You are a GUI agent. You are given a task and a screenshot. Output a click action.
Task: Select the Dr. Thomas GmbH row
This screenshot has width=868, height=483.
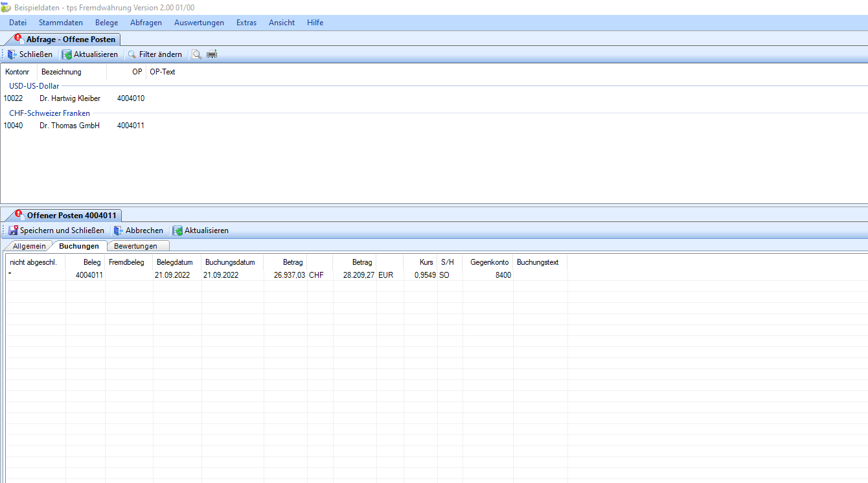[69, 126]
